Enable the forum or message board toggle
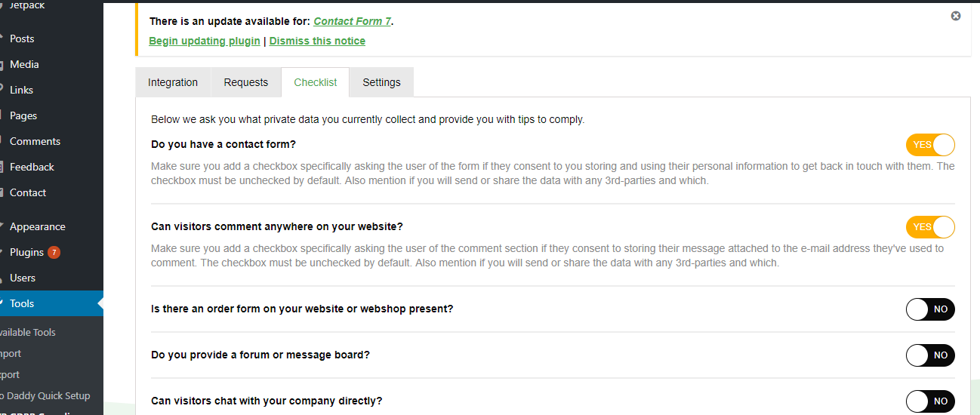Image resolution: width=980 pixels, height=415 pixels. [930, 355]
